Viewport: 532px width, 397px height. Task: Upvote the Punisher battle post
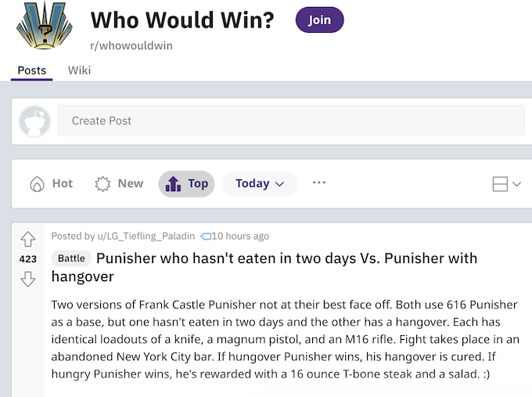(28, 239)
